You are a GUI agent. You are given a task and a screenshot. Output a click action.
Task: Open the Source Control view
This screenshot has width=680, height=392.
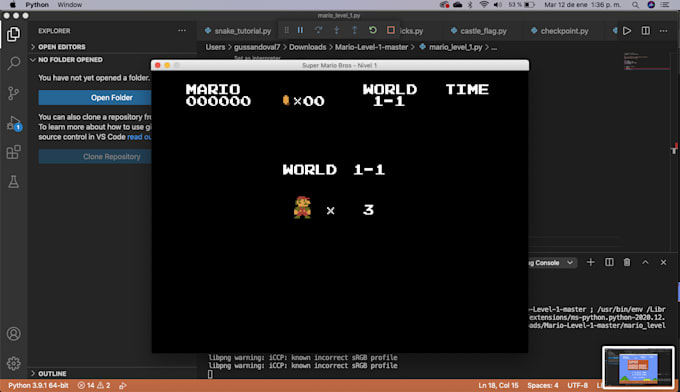13,93
